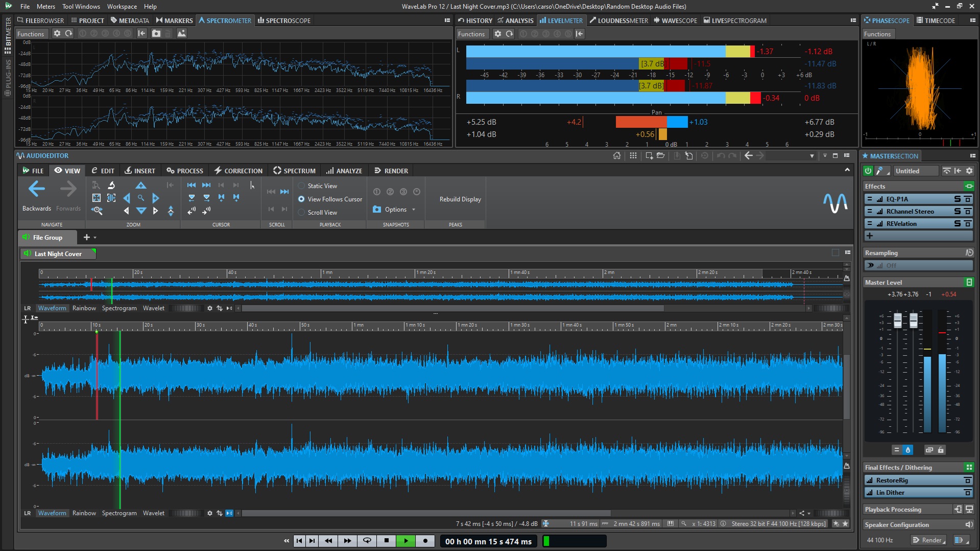980x551 pixels.
Task: Click the Home icon in Audio Editor
Action: 617,155
